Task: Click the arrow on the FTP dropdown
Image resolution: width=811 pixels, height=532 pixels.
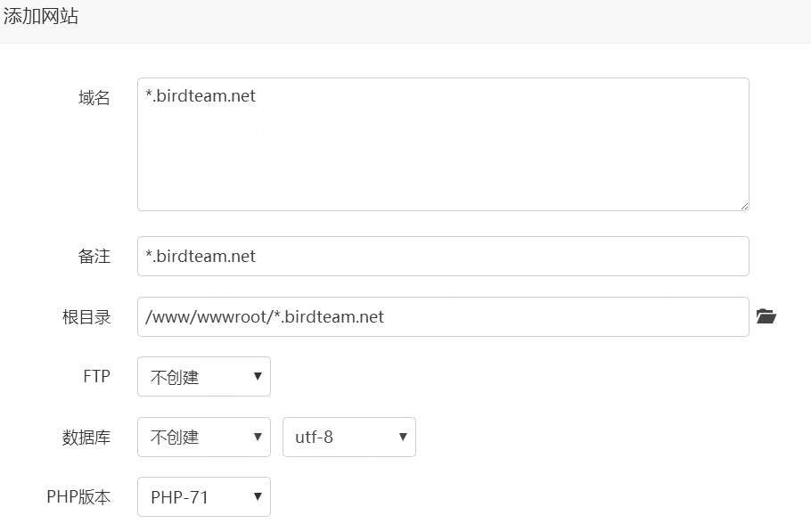Action: click(258, 376)
